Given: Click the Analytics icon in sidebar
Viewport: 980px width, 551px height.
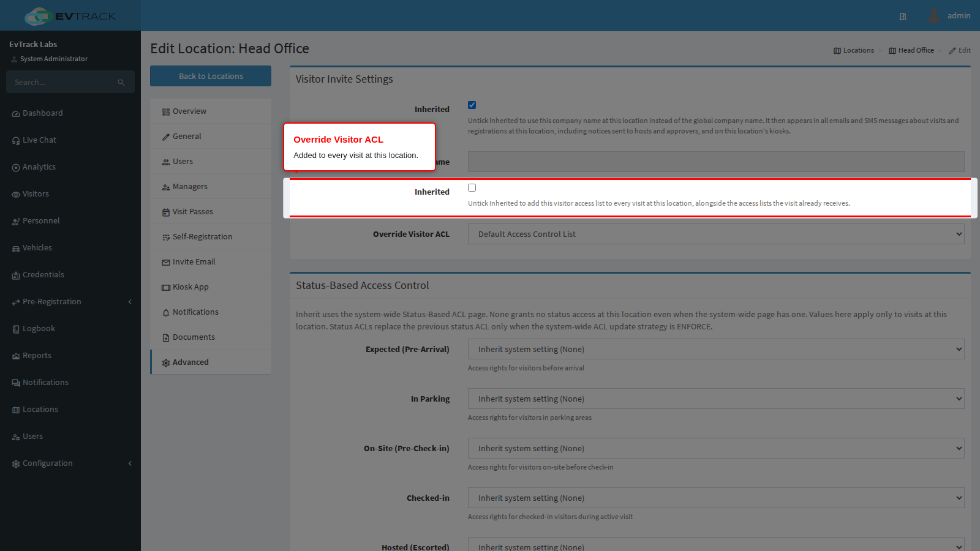Looking at the screenshot, I should point(16,168).
